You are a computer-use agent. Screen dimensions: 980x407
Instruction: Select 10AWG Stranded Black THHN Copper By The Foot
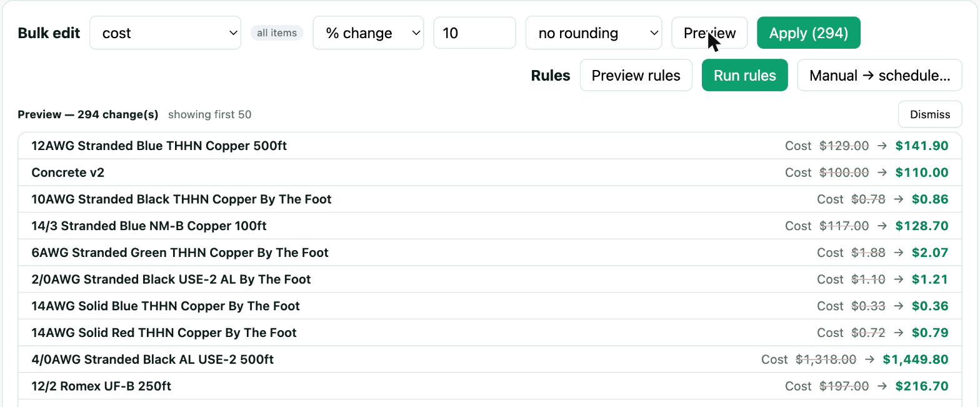[x=490, y=199]
